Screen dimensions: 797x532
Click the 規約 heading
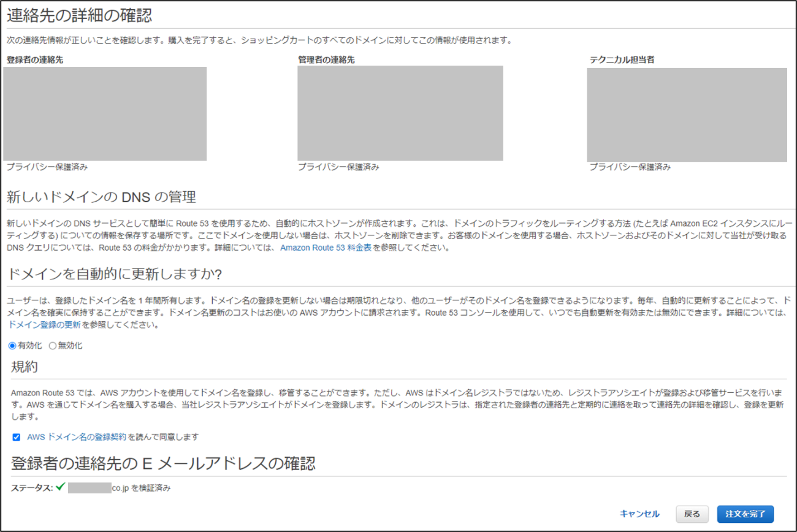(25, 367)
